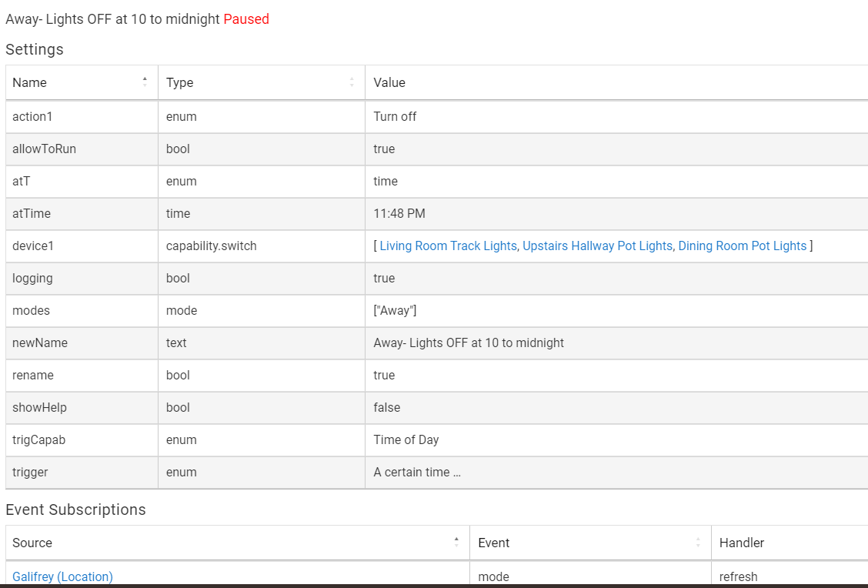Image resolution: width=868 pixels, height=588 pixels.
Task: Click sort arrows in Source column header
Action: [456, 542]
